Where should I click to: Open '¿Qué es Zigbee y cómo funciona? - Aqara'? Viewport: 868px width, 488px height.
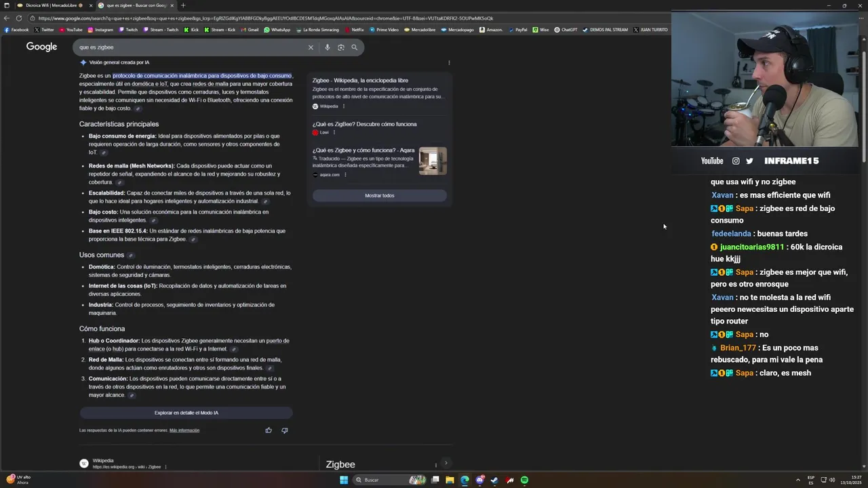click(363, 150)
